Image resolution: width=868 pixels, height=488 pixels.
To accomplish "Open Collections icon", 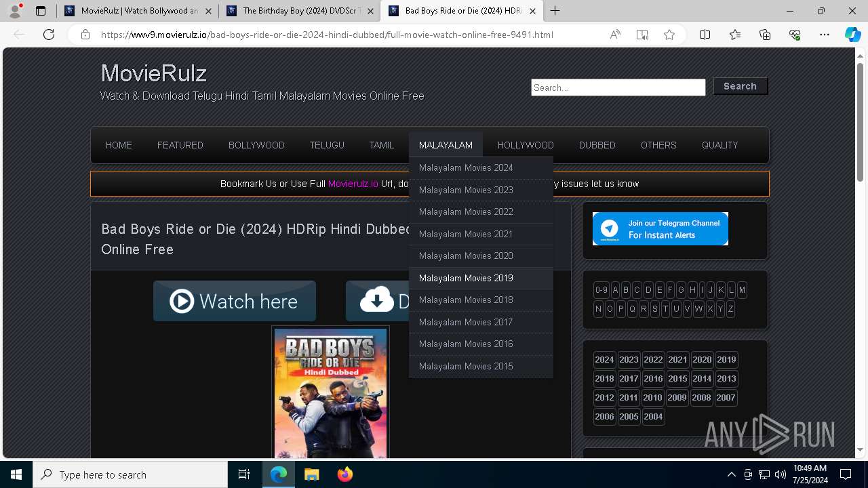I will tap(765, 35).
